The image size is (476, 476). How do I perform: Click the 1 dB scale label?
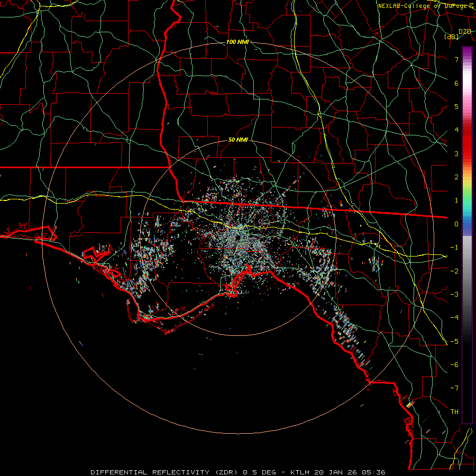[456, 200]
